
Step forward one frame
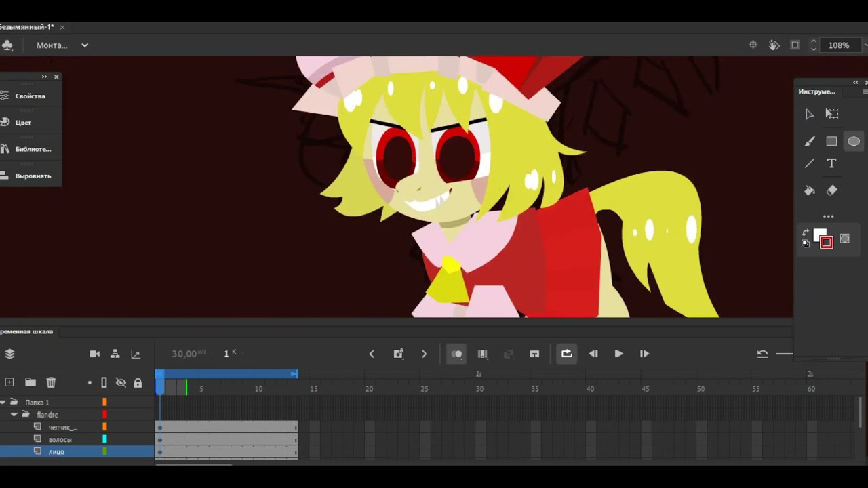(x=644, y=354)
